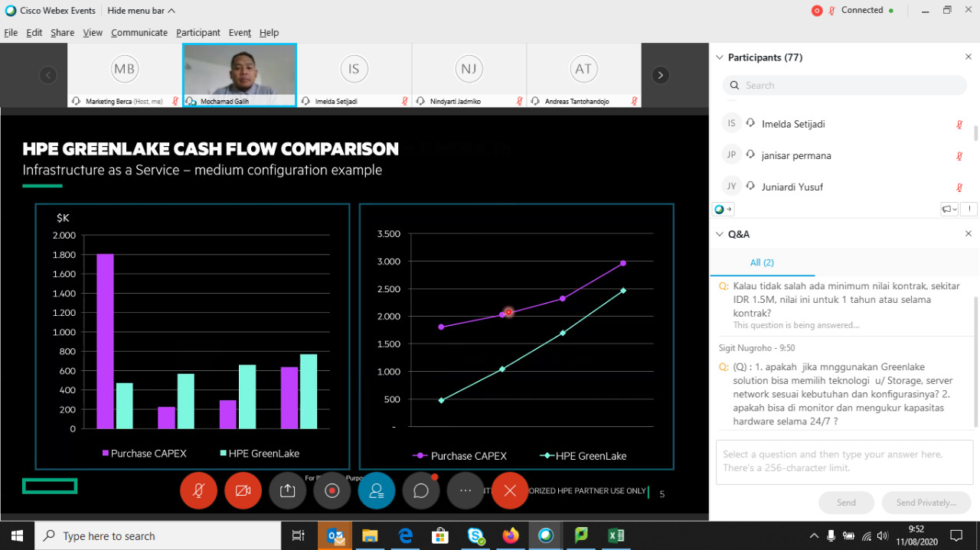Click the volume speaker tray icon
Viewport: 980px width, 550px height.
(x=883, y=535)
